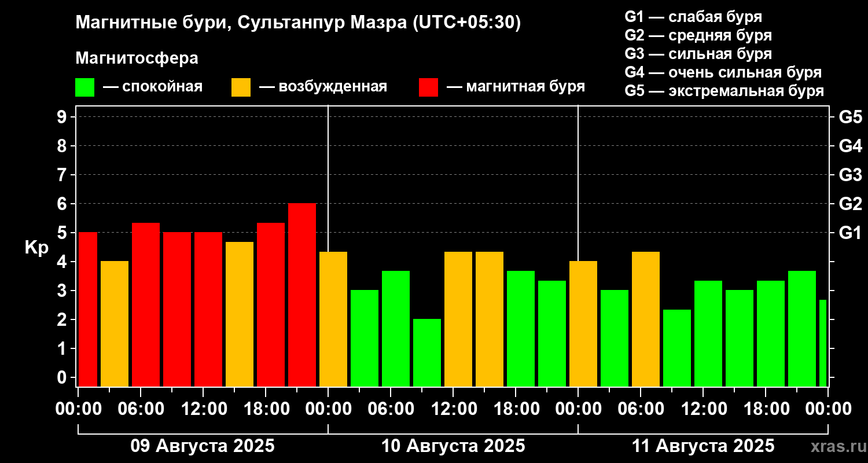Click the orange bar at 15:00 on 09 August
The height and width of the screenshot is (463, 868).
[x=240, y=314]
